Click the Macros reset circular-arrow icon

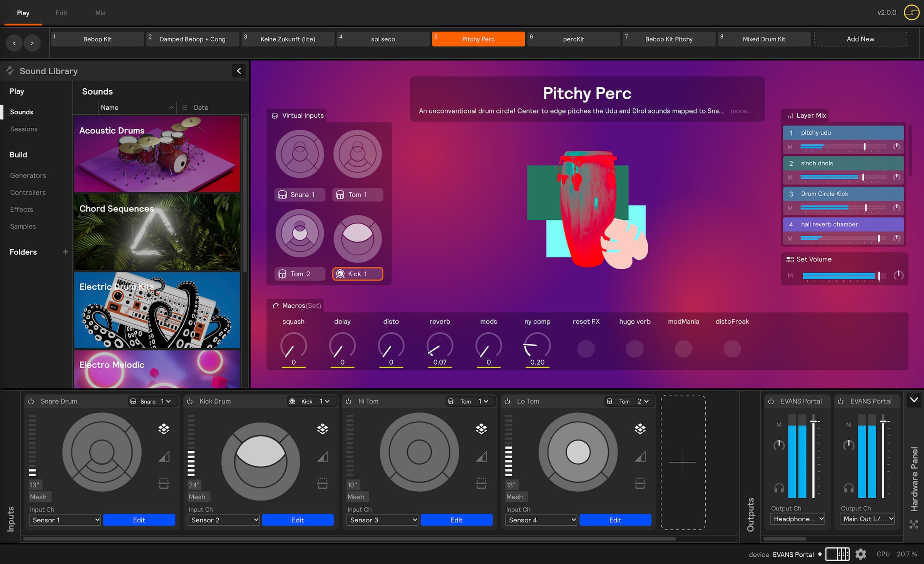(276, 305)
